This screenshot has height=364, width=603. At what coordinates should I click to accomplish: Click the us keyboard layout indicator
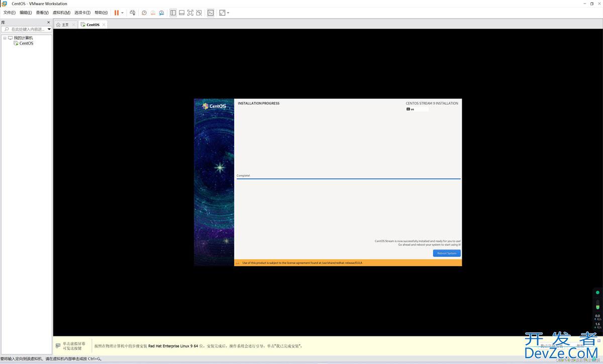pos(417,109)
